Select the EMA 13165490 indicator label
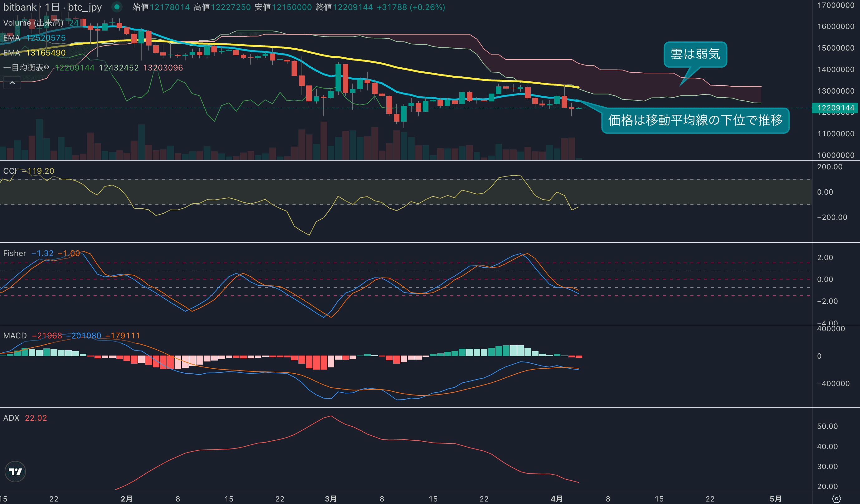The image size is (860, 504). [34, 53]
